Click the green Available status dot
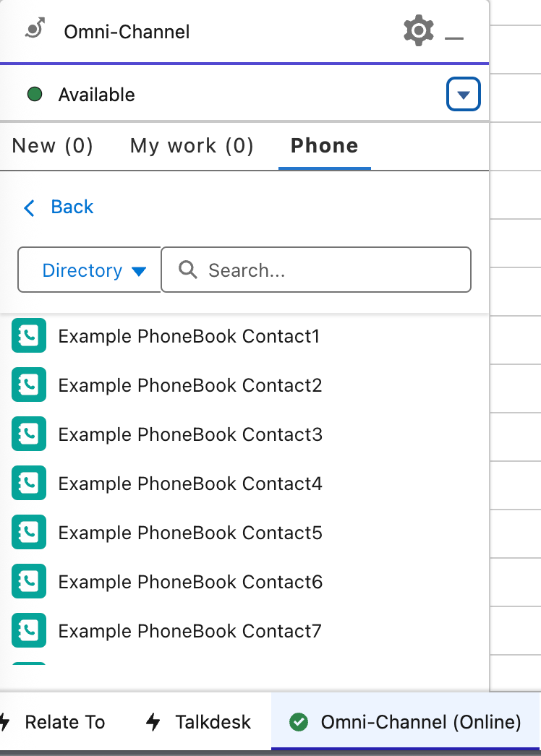This screenshot has width=541, height=756. click(35, 94)
